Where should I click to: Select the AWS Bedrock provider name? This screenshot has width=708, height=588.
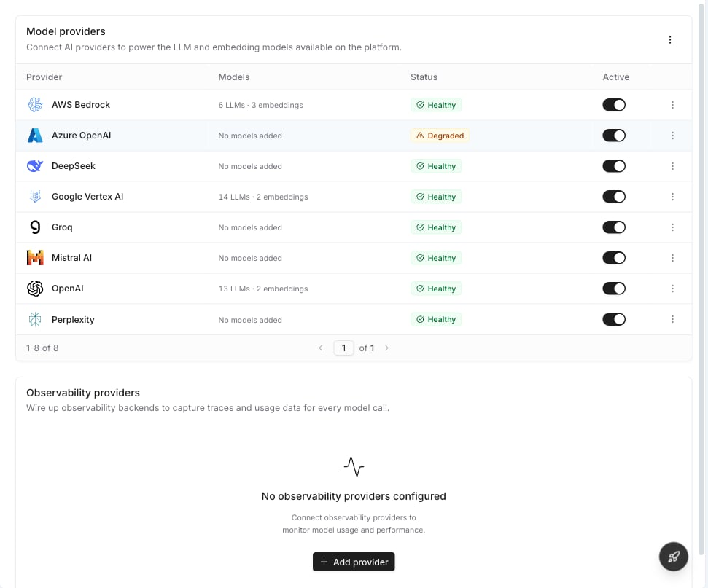(81, 105)
